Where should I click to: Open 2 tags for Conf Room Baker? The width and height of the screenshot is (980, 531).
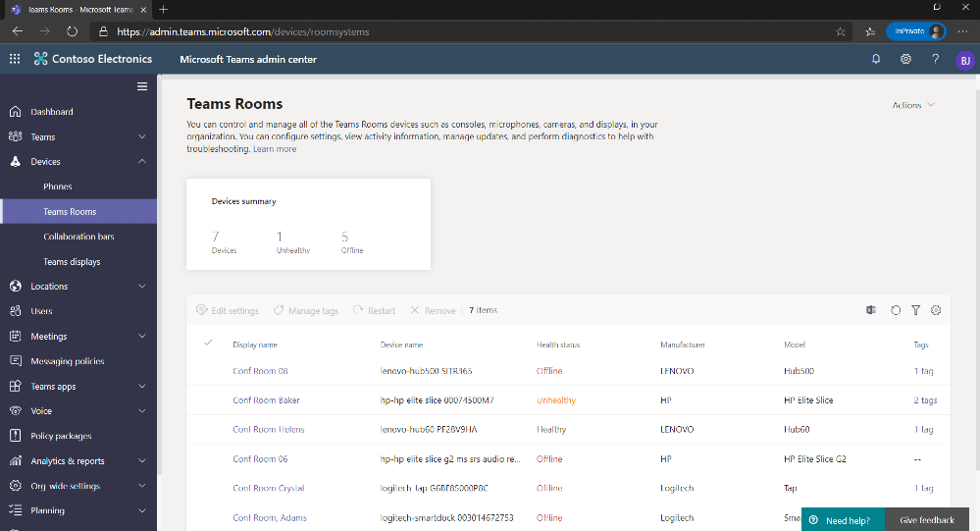pyautogui.click(x=925, y=400)
